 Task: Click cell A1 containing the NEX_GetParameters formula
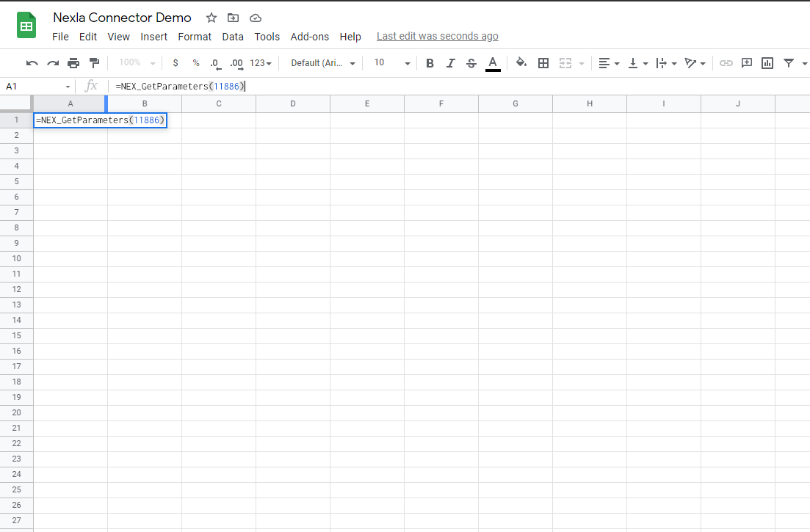point(100,120)
